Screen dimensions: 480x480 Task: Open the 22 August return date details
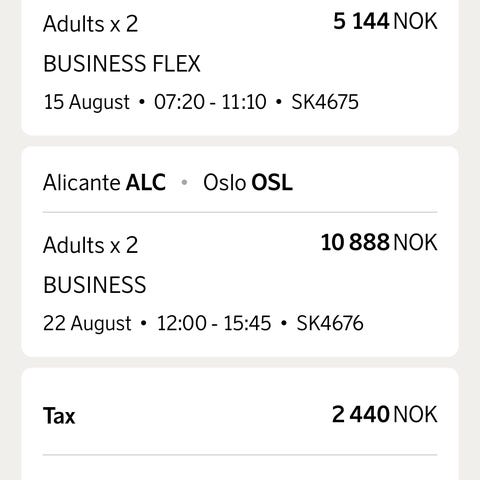pos(87,323)
